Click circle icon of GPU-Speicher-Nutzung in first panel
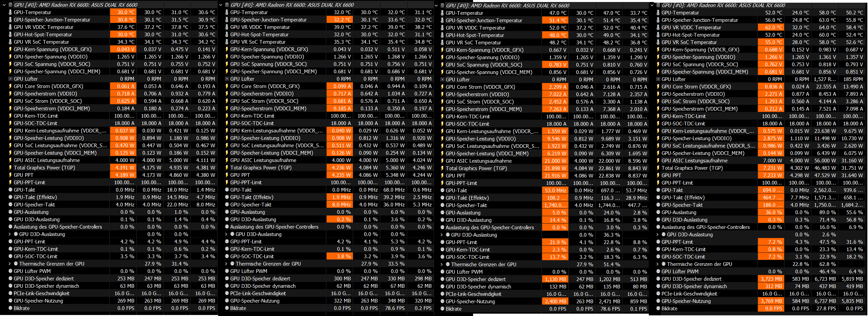Image resolution: width=868 pixels, height=316 pixels. (x=10, y=301)
